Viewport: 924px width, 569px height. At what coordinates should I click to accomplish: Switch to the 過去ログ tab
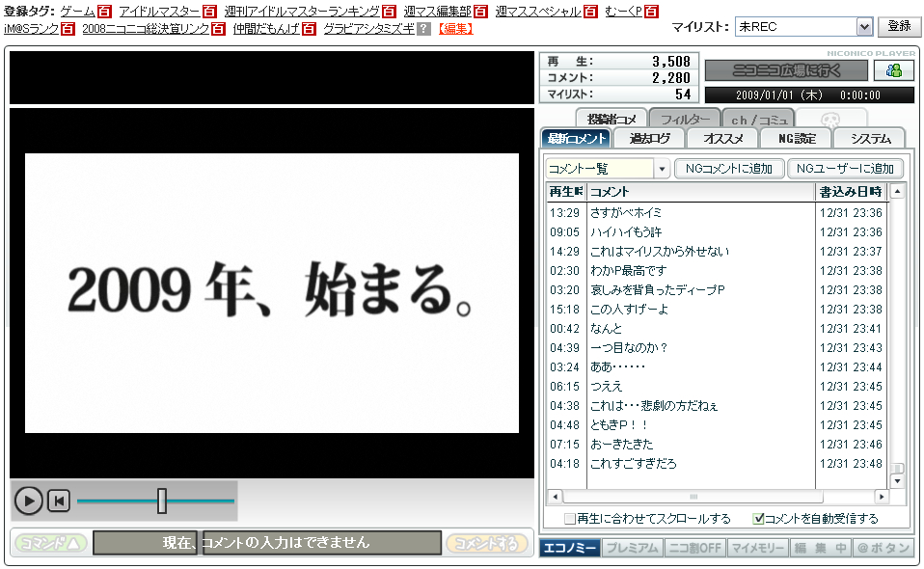point(649,139)
